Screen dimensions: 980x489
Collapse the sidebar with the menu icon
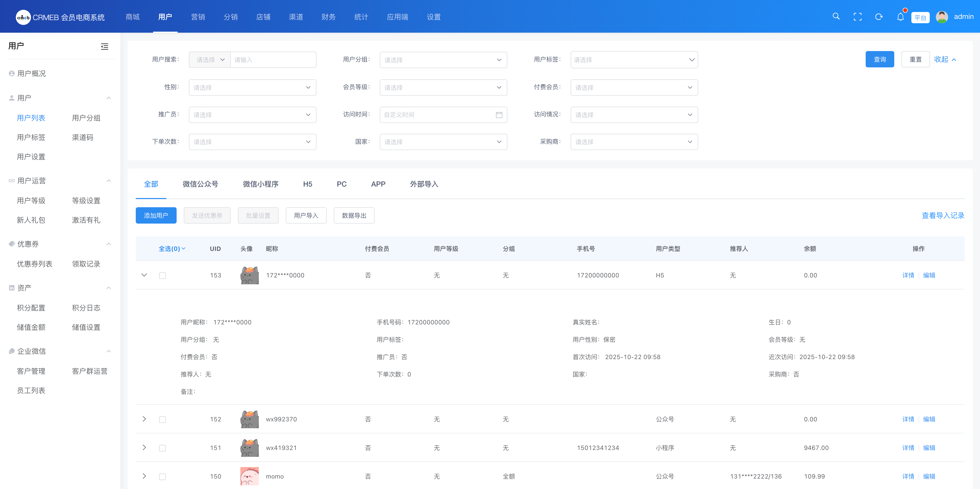[104, 46]
